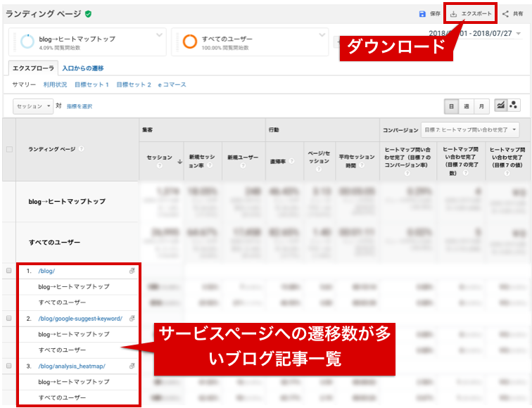Open the セッション metric dropdown
This screenshot has height=408, width=532.
click(33, 106)
